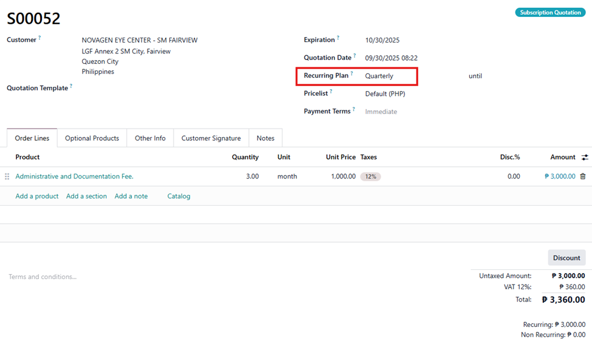Screen dimensions: 592x364
Task: Click the Add a product link
Action: click(x=37, y=196)
